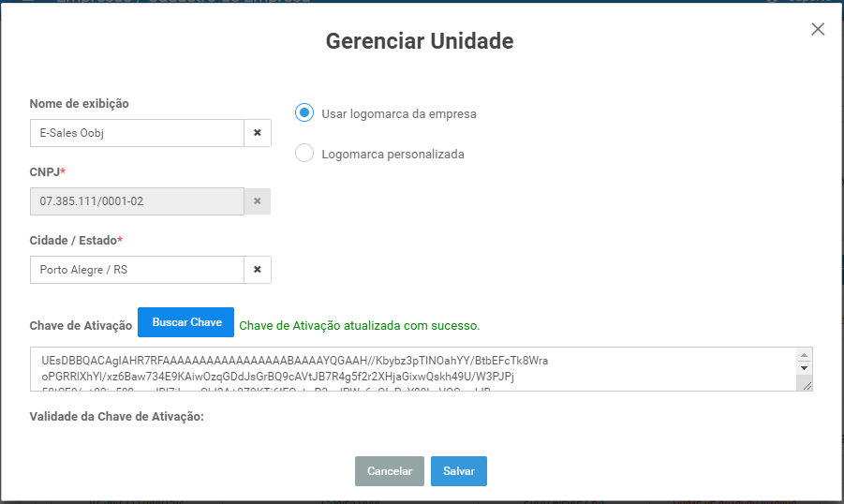Screen dimensions: 844x504
Task: Select Usar logomarca da empresa option
Action: [304, 113]
